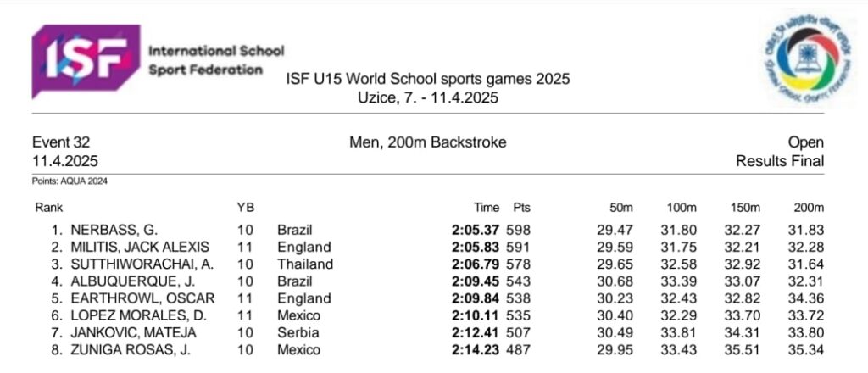Click the Rank column header
Image resolution: width=868 pixels, height=373 pixels.
pos(48,208)
